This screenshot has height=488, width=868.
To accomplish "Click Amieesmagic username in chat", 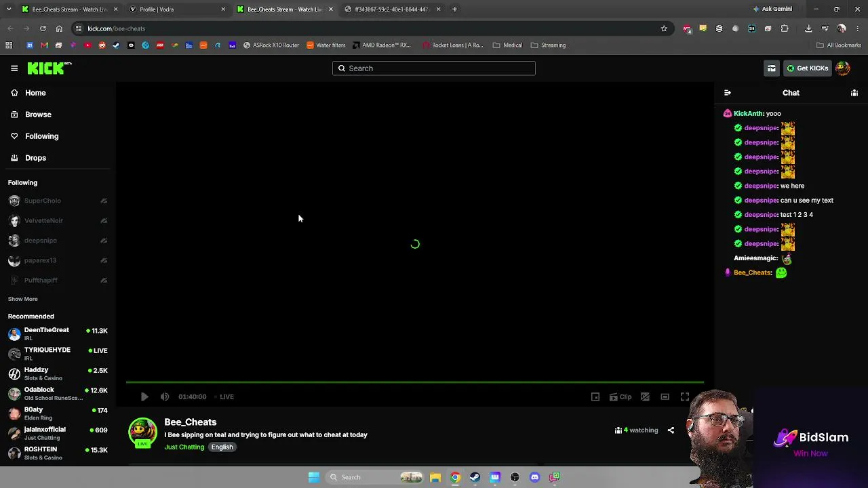I will pyautogui.click(x=755, y=258).
